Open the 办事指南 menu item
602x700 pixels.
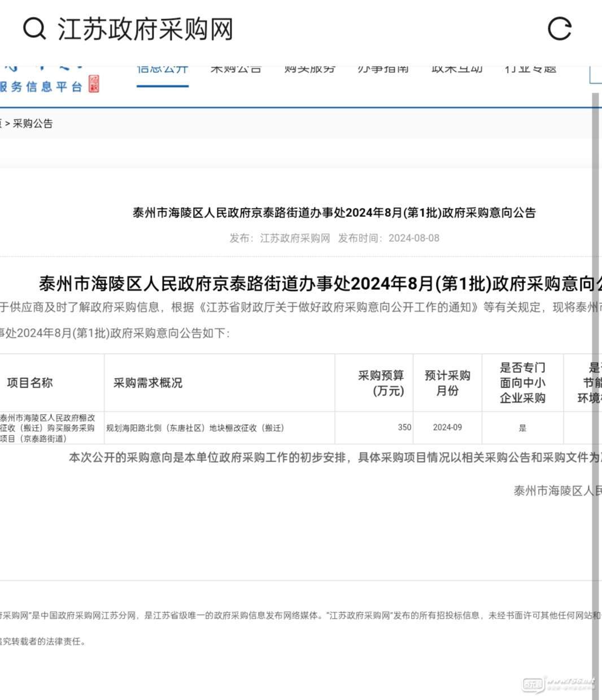pyautogui.click(x=383, y=70)
